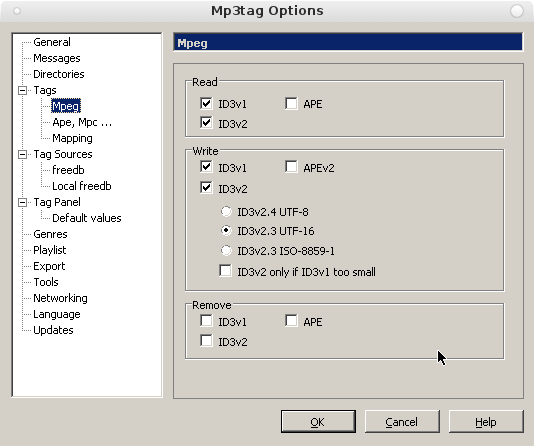Image resolution: width=534 pixels, height=446 pixels.
Task: Open the General options page
Action: coord(52,42)
